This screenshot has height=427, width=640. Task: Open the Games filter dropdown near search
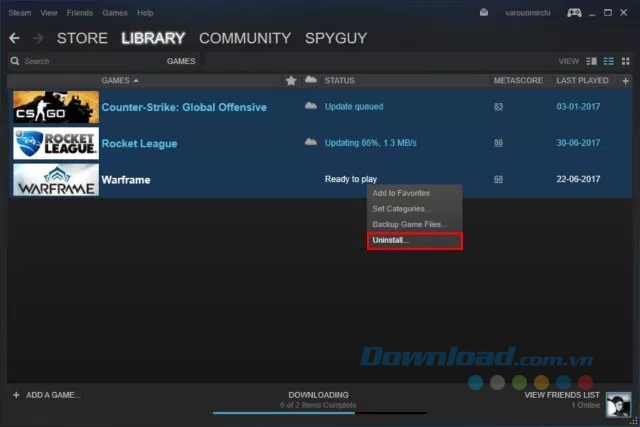[x=181, y=62]
